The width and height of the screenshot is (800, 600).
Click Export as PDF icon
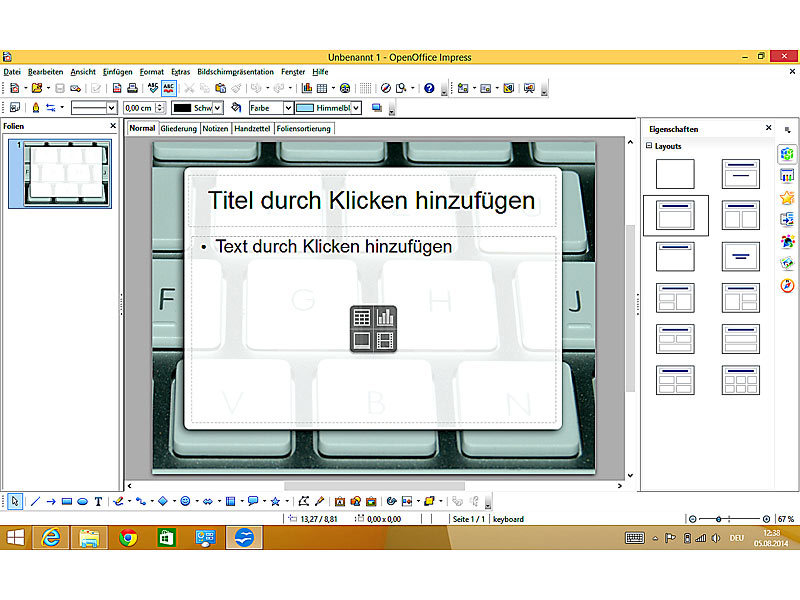117,88
